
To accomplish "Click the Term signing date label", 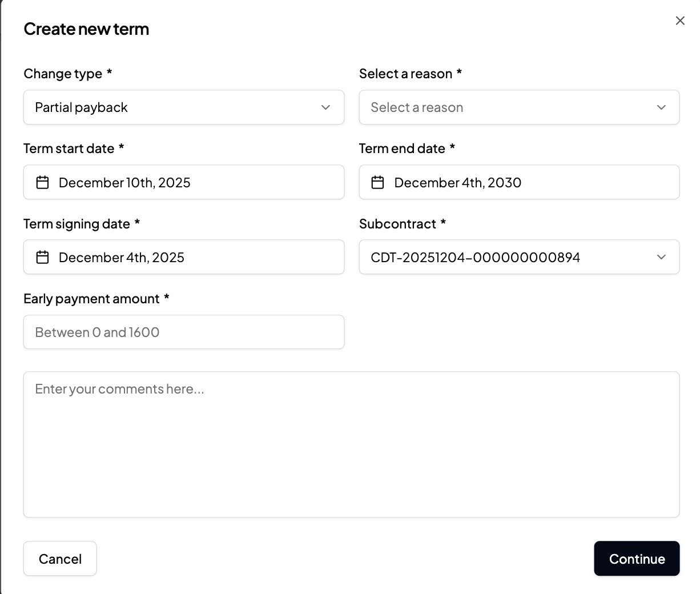I will (x=77, y=224).
